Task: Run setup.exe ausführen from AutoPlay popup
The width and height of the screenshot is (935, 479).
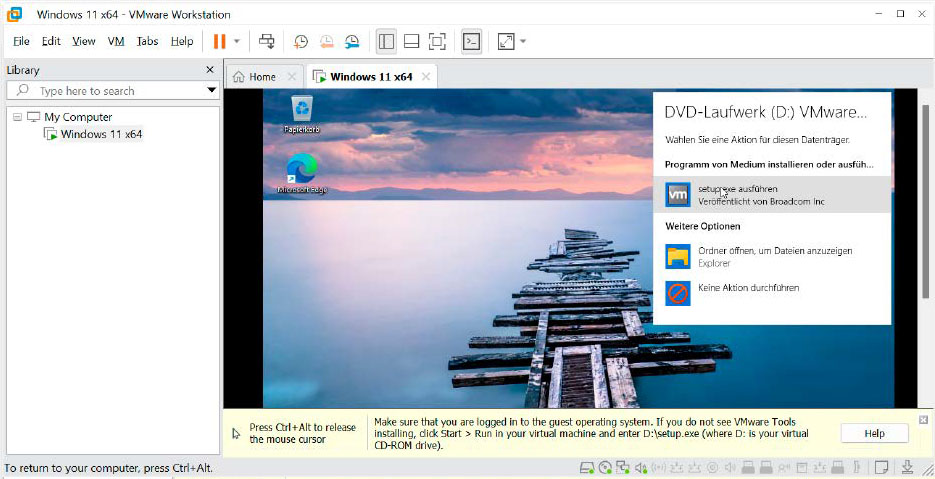Action: point(772,194)
